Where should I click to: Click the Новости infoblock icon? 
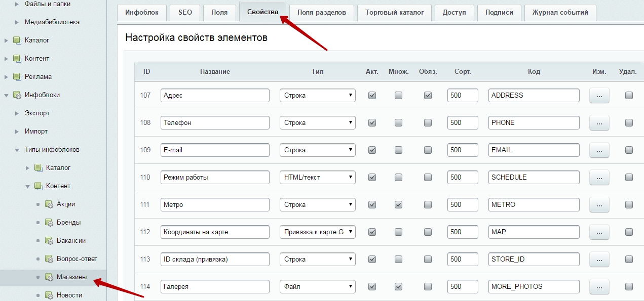49,295
